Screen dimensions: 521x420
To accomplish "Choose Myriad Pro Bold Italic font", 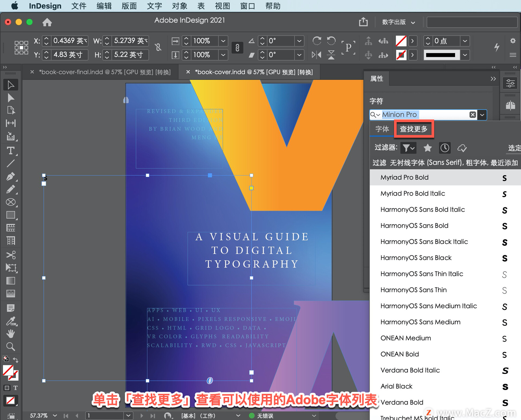I will (412, 193).
